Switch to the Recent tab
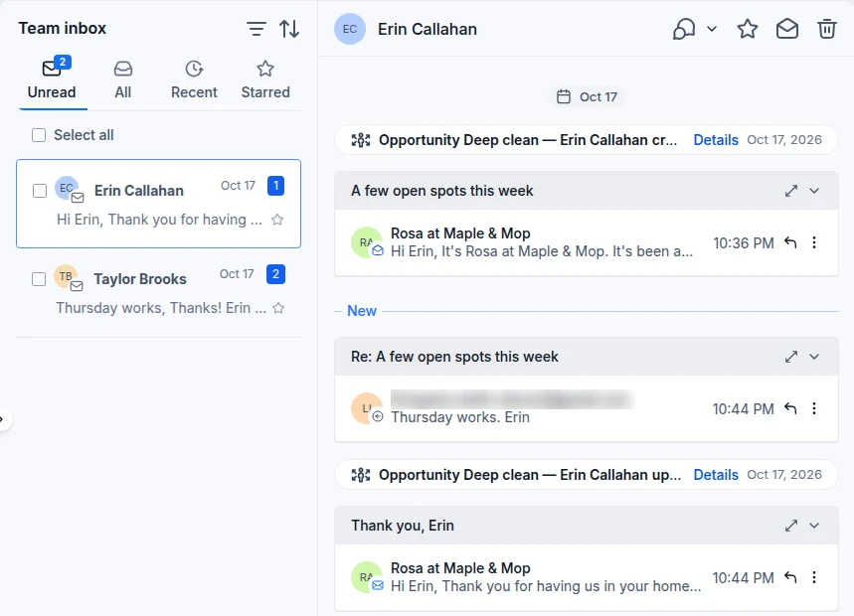 point(194,79)
